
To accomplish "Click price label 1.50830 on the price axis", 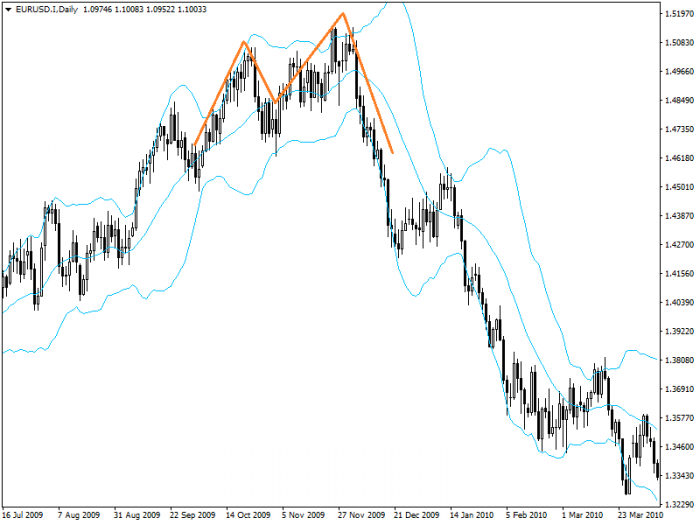I will click(679, 42).
